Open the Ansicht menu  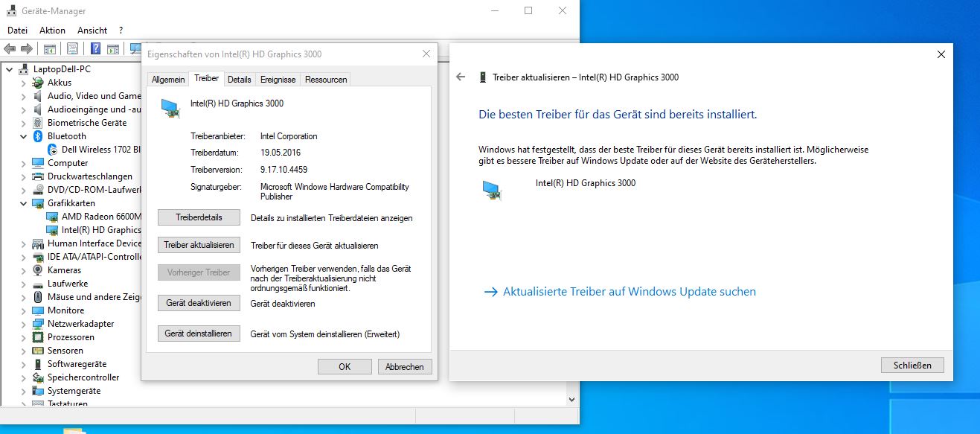coord(92,31)
